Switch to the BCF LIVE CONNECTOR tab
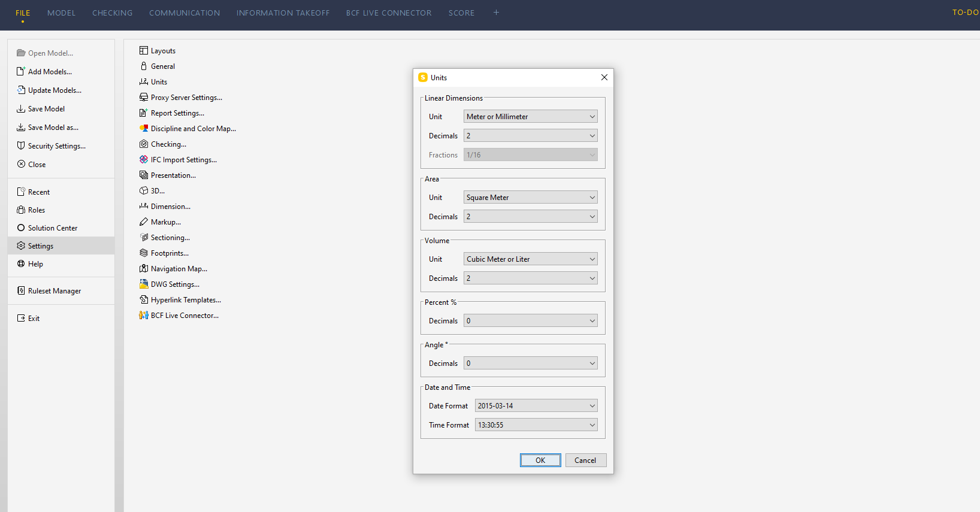 tap(389, 13)
